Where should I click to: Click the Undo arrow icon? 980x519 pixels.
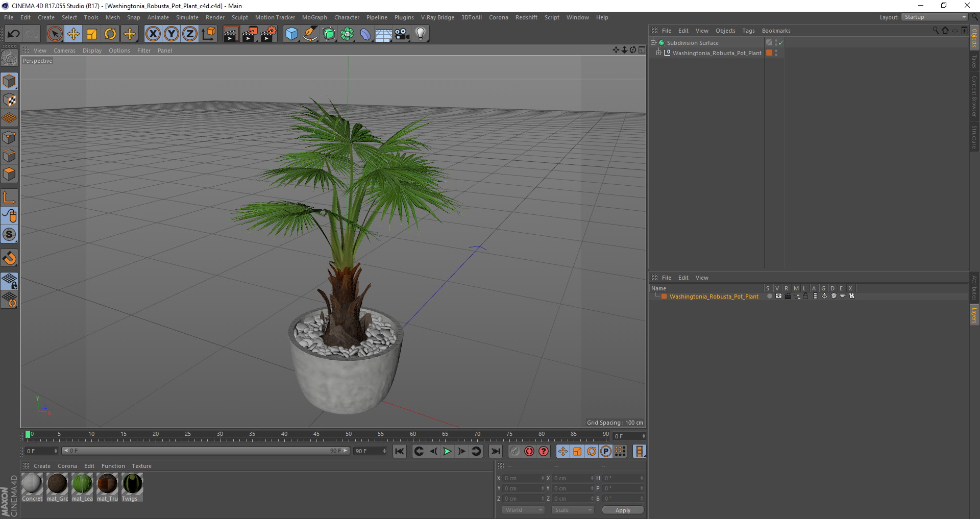(14, 34)
